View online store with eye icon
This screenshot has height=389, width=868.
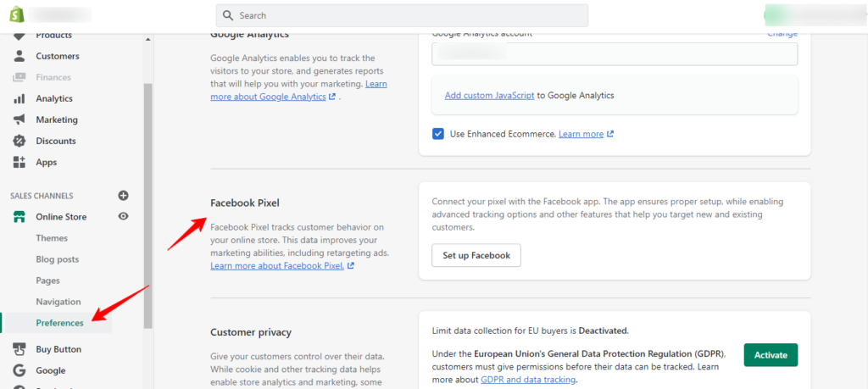point(124,216)
